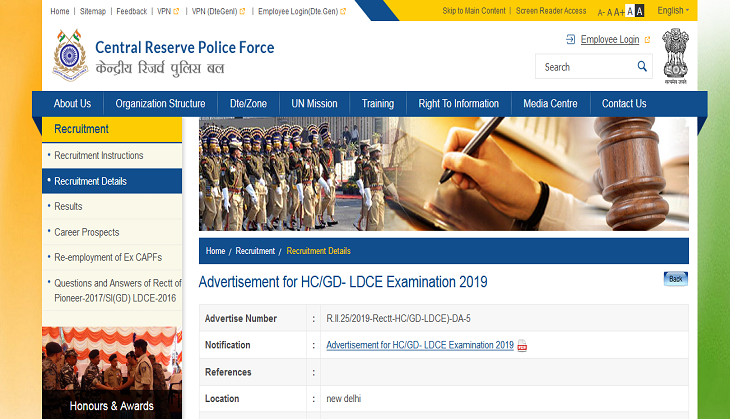
Task: Click the Advertise Number label
Action: pyautogui.click(x=241, y=318)
